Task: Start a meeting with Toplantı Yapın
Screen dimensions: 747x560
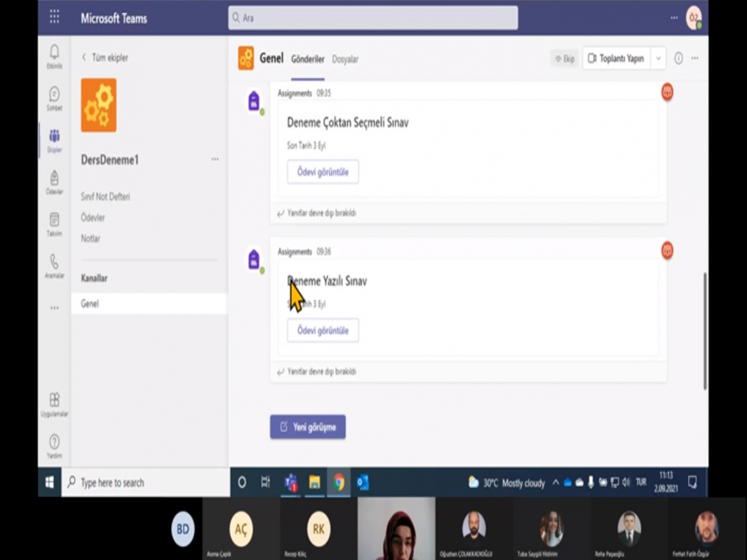Action: tap(616, 58)
